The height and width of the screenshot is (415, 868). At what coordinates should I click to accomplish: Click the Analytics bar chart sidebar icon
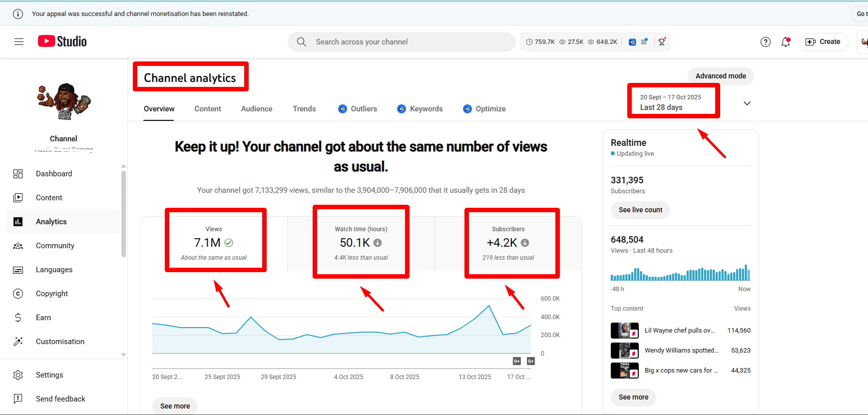(18, 222)
